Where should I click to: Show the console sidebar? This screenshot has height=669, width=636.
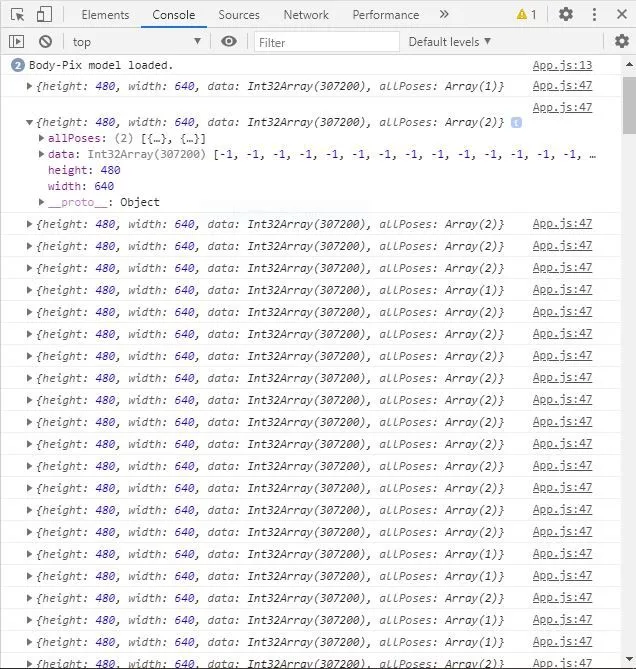pyautogui.click(x=17, y=42)
